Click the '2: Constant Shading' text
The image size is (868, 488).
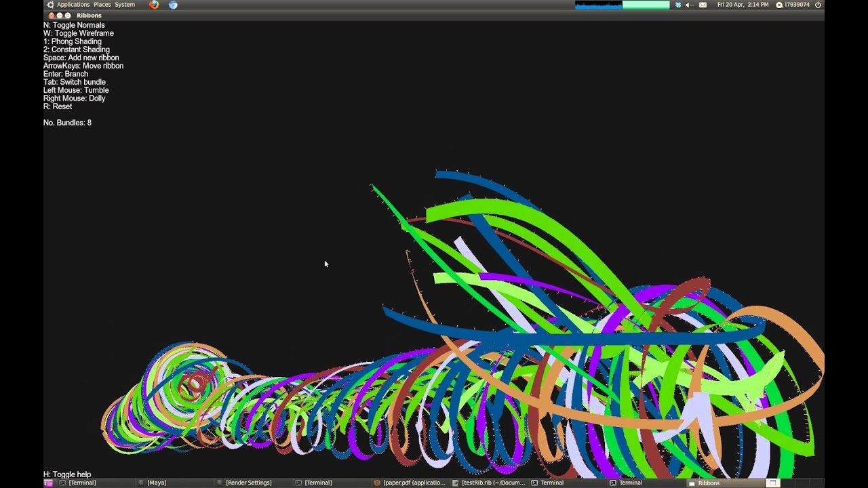[77, 49]
